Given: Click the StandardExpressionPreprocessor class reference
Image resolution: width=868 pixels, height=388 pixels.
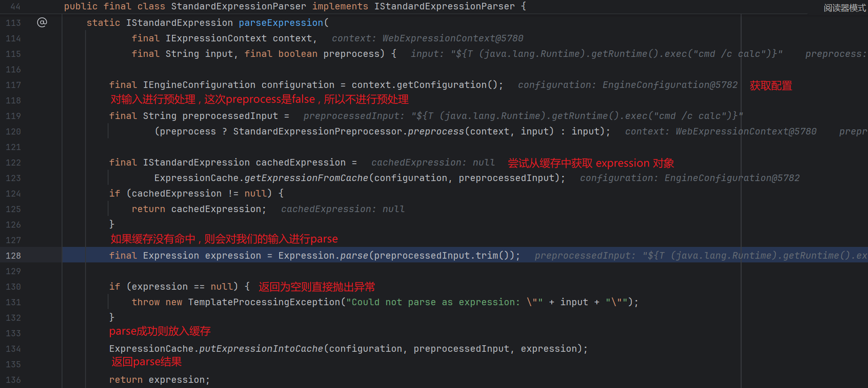Looking at the screenshot, I should [x=317, y=131].
